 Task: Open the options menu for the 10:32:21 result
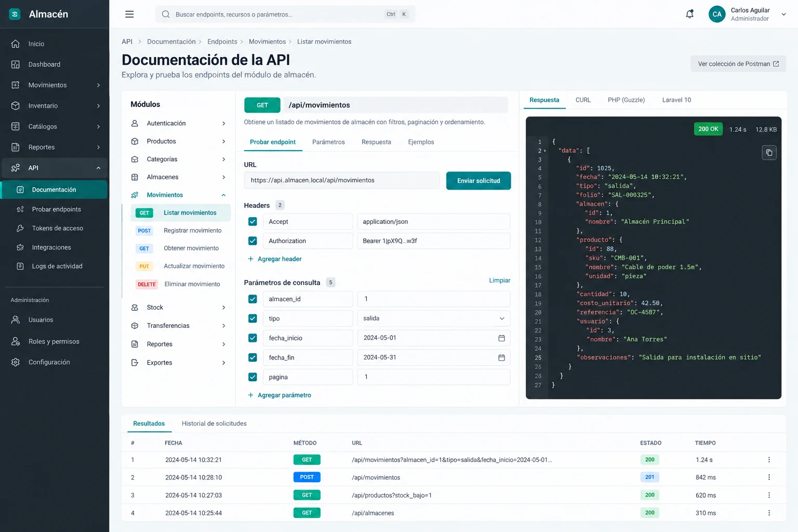pyautogui.click(x=769, y=460)
